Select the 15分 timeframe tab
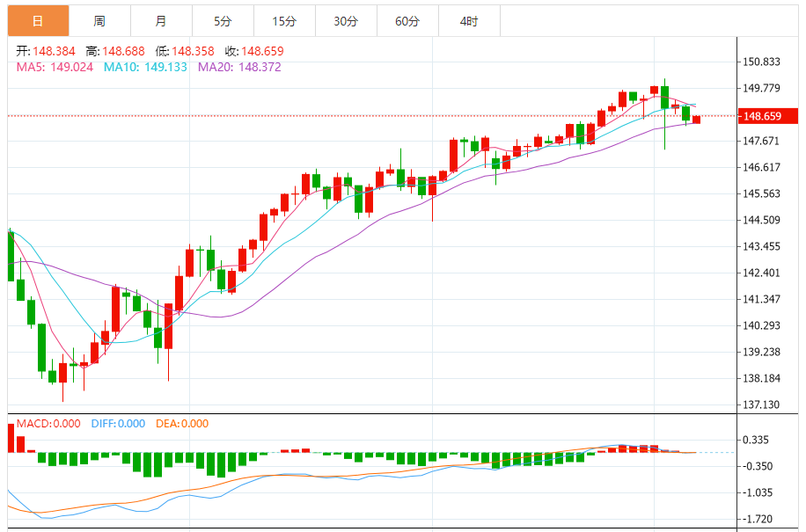The height and width of the screenshot is (532, 806). tap(284, 21)
